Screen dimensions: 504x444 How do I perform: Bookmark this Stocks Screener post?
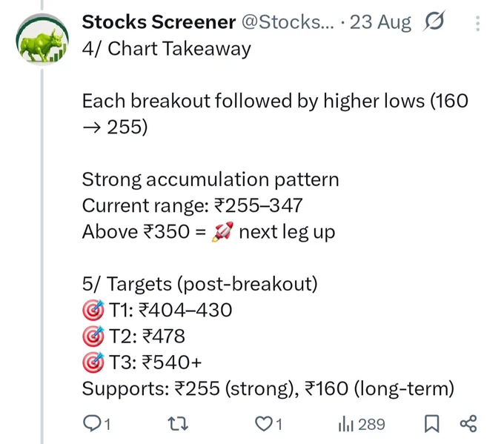point(431,423)
